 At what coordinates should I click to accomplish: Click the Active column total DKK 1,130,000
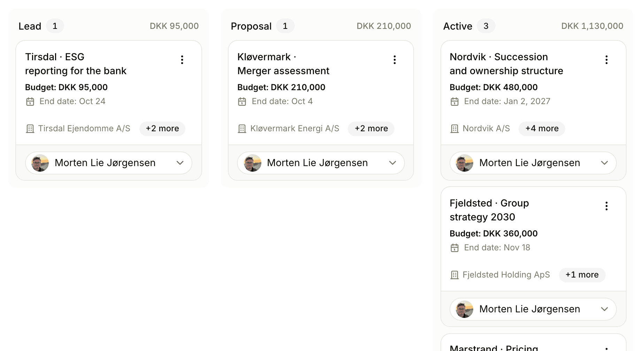[592, 26]
